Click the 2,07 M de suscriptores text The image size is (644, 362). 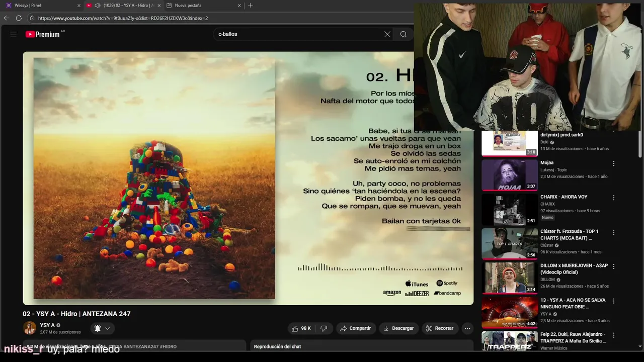point(60,332)
